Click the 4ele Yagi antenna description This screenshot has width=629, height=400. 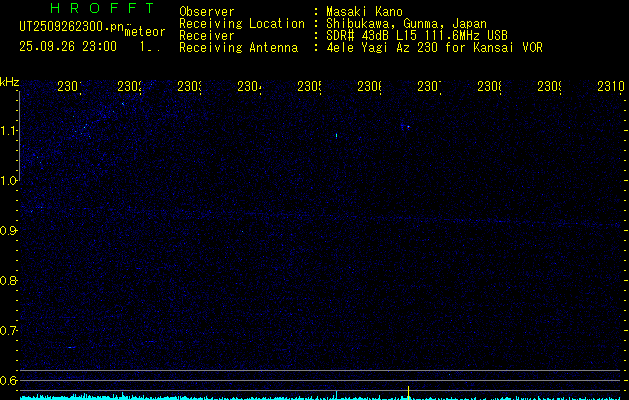434,47
